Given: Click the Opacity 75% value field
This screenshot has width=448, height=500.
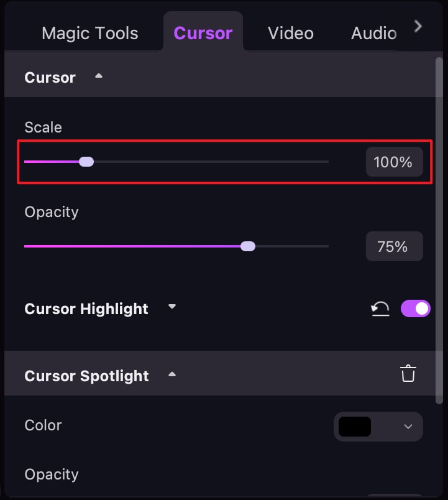Looking at the screenshot, I should [x=393, y=247].
